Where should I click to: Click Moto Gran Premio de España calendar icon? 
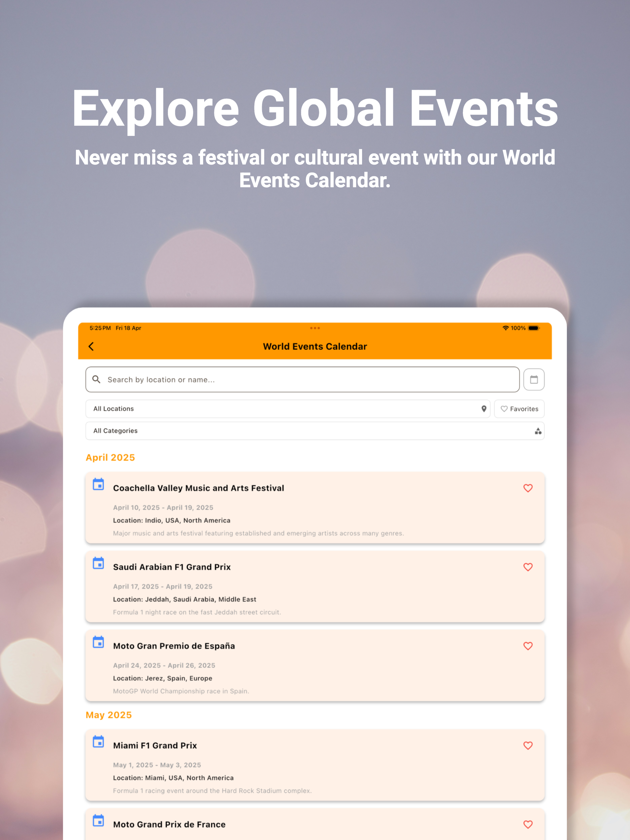[98, 642]
